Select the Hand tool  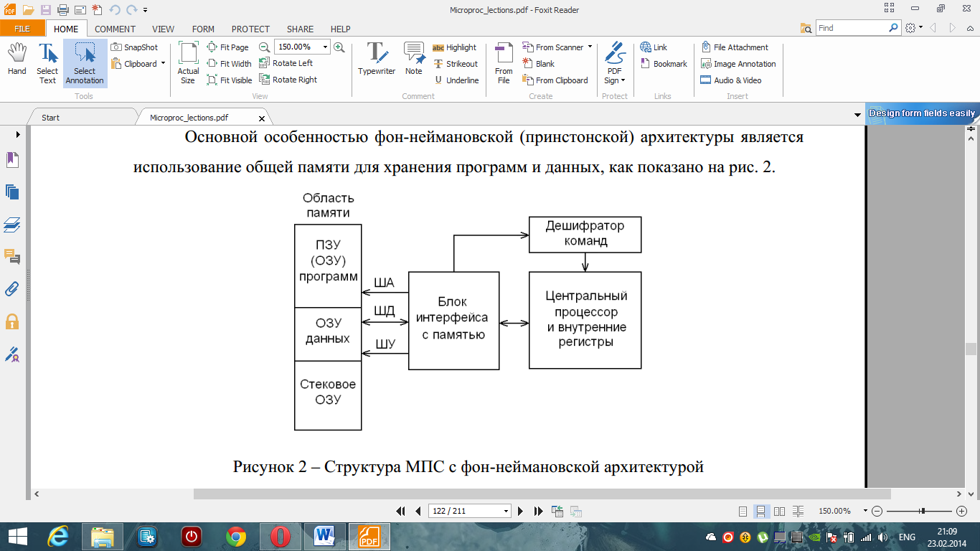[x=17, y=60]
